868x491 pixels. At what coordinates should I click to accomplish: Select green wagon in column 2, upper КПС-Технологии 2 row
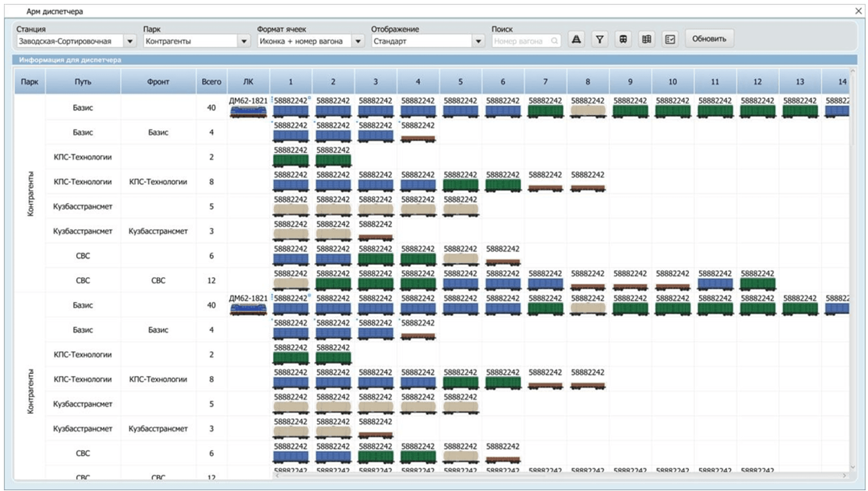(x=333, y=160)
